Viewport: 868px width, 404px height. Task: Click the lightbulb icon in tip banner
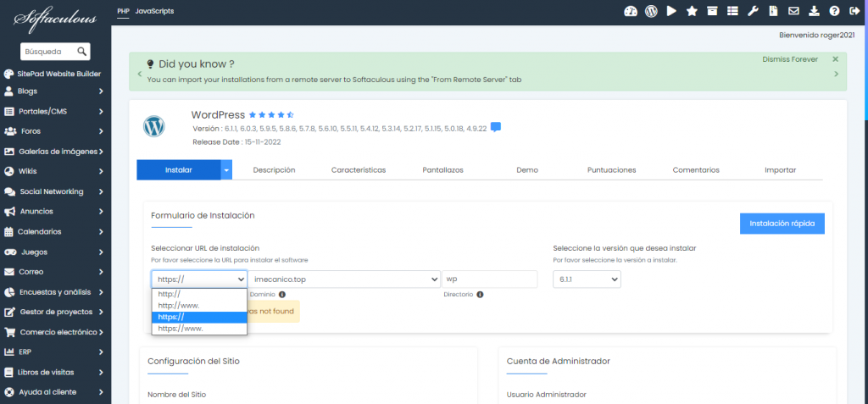[150, 64]
